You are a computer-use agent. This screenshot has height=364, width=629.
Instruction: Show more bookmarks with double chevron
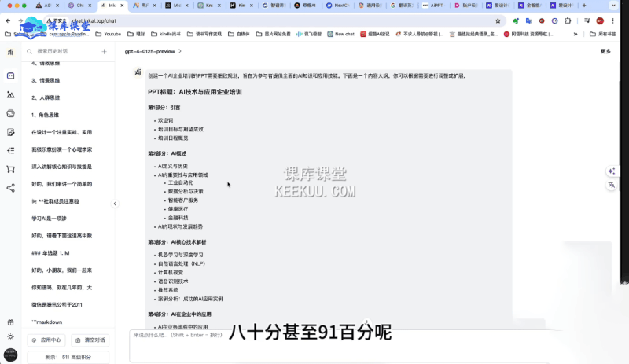click(576, 34)
